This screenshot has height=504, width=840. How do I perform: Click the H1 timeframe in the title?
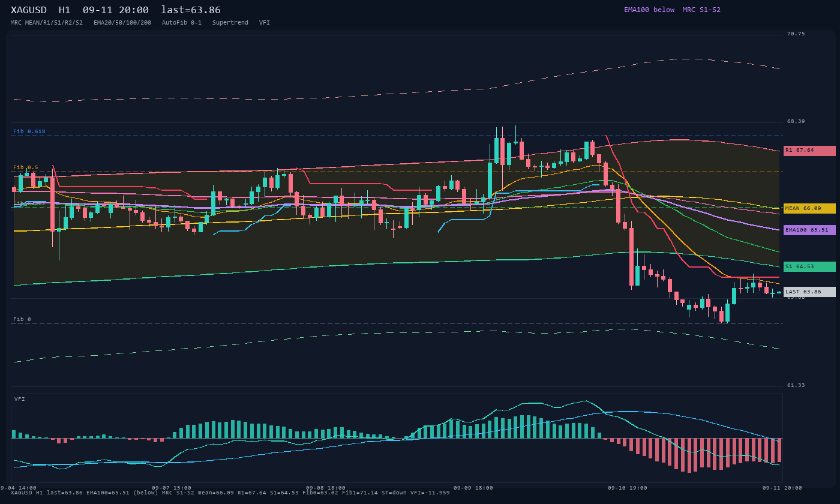point(64,10)
